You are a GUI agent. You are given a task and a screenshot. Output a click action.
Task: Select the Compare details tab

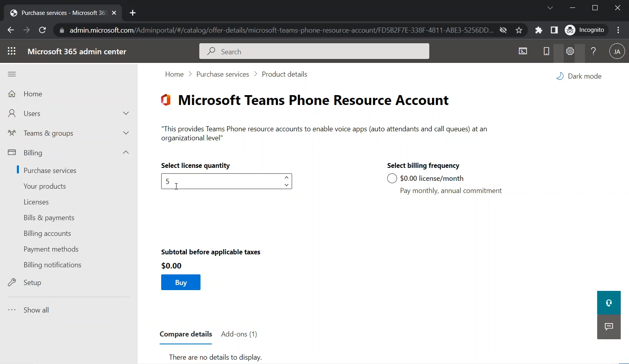click(186, 334)
